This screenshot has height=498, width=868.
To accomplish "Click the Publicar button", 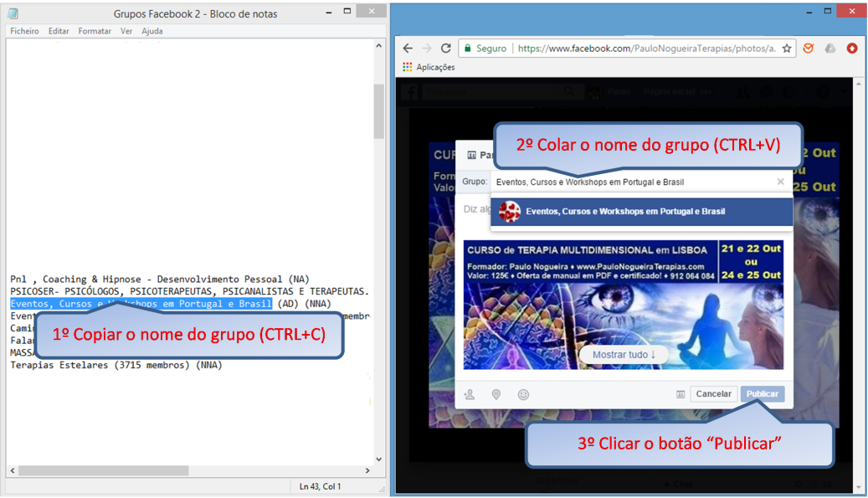I will pos(763,394).
